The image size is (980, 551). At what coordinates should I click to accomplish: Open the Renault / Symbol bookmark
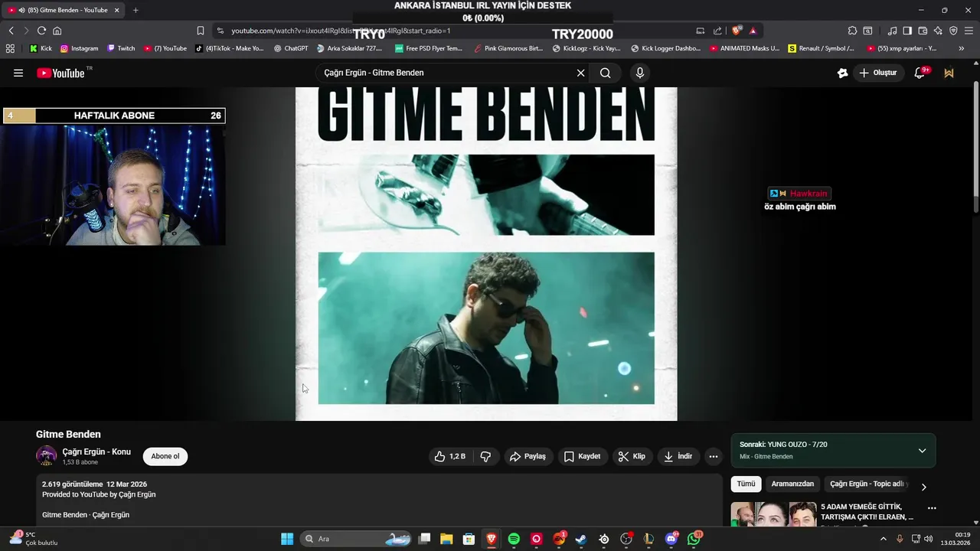(x=822, y=48)
